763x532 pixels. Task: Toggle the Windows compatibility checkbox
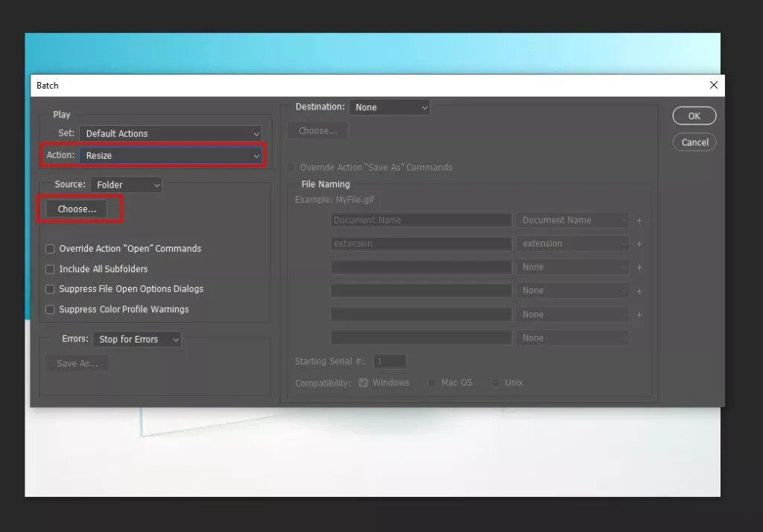(364, 382)
